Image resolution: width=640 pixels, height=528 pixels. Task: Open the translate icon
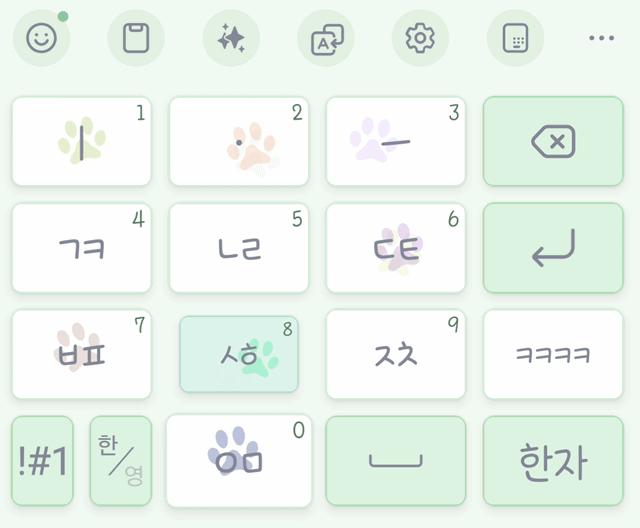click(x=326, y=38)
